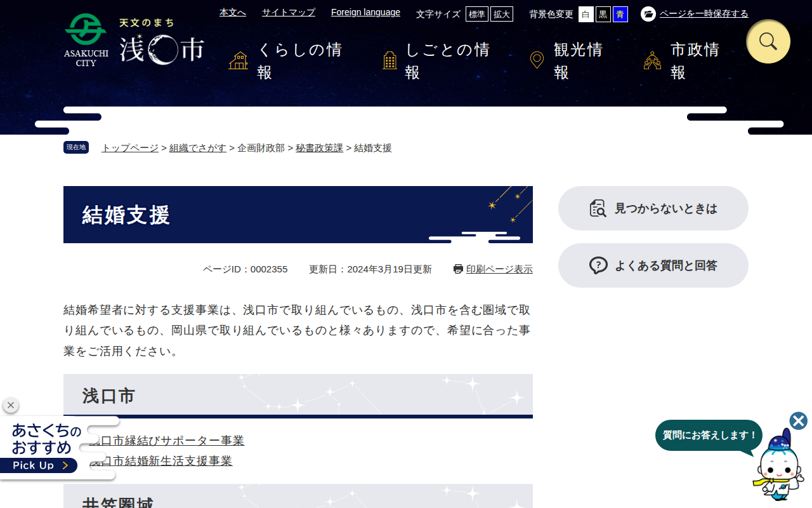Image resolution: width=812 pixels, height=508 pixels.
Task: Click the よくある質問と回答 button
Action: [653, 265]
